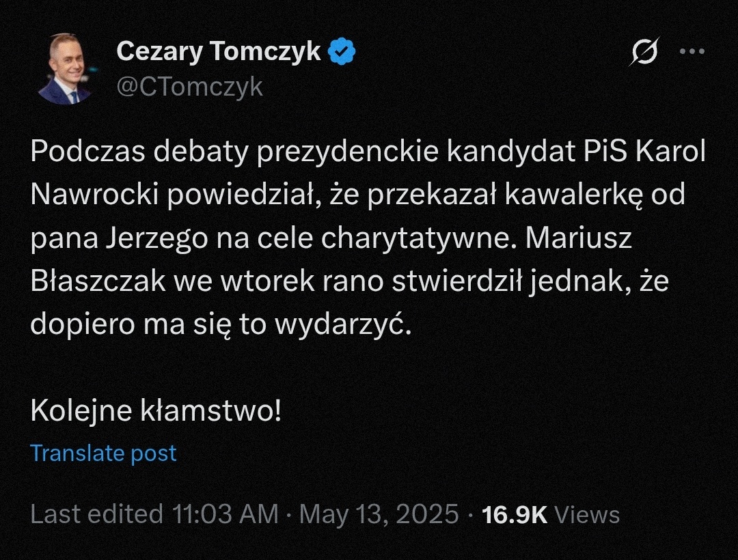
Task: Click 'PiS' in the post text
Action: pos(597,152)
